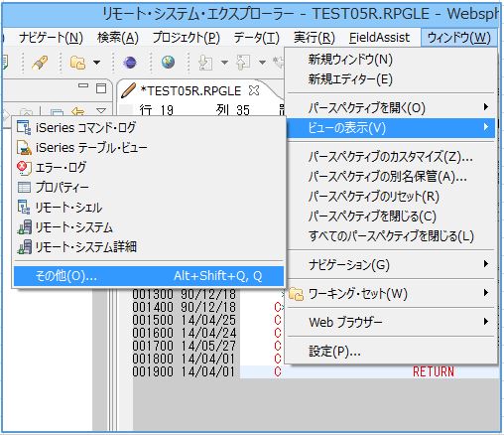Image resolution: width=504 pixels, height=435 pixels.
Task: Click the open folder toolbar icon
Action: coord(77,63)
